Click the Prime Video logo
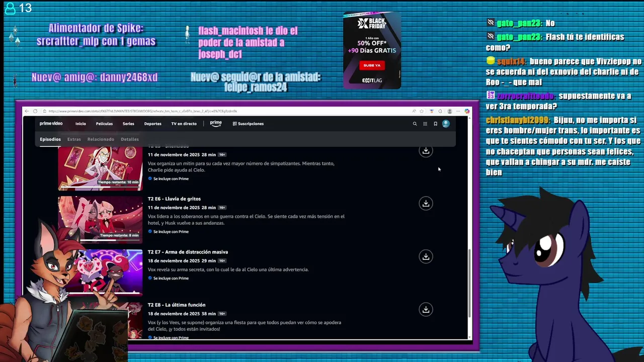This screenshot has width=644, height=362. (x=51, y=124)
